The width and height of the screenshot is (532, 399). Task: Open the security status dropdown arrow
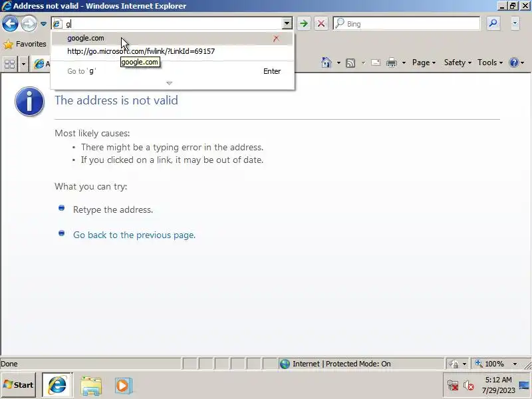pos(464,364)
